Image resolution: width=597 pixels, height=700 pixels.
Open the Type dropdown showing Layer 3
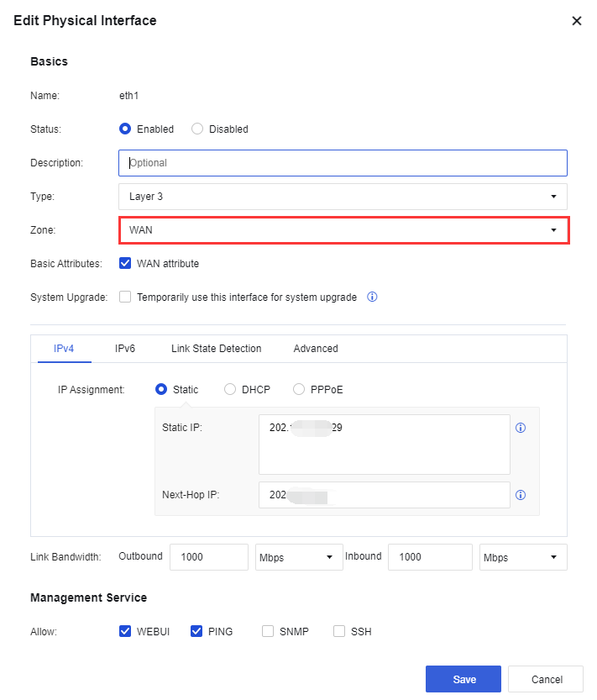coord(343,197)
